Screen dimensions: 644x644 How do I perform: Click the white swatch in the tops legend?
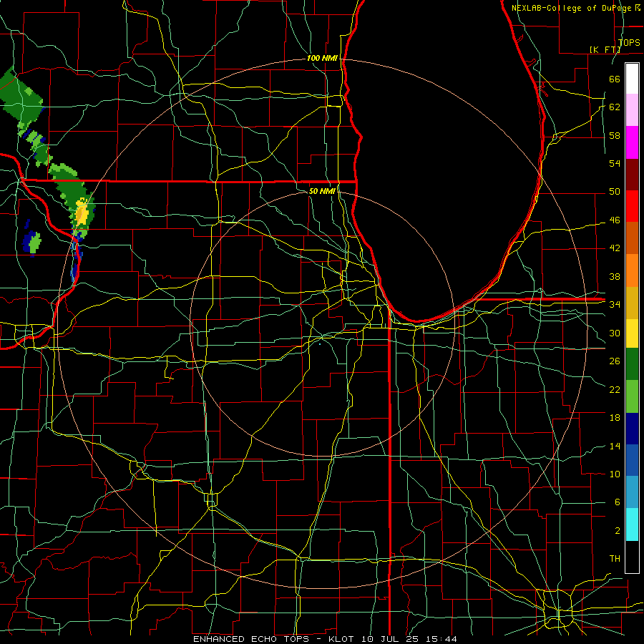632,79
